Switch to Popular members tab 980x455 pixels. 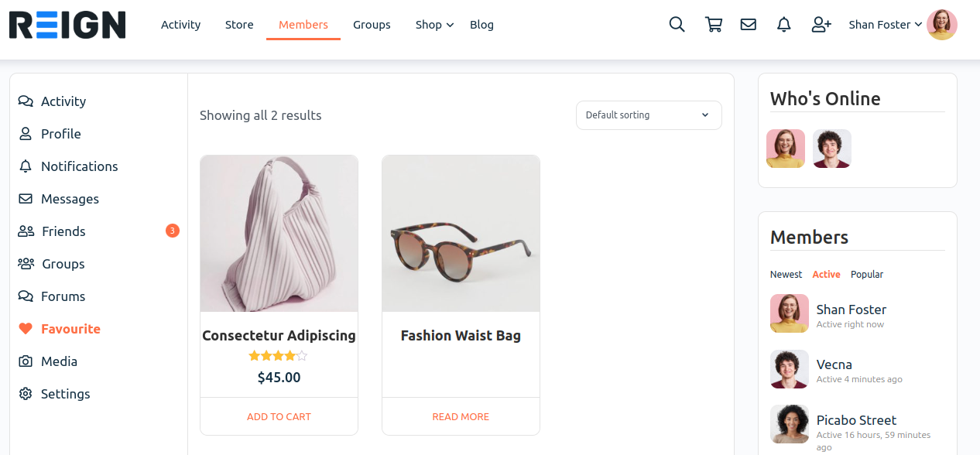point(866,275)
